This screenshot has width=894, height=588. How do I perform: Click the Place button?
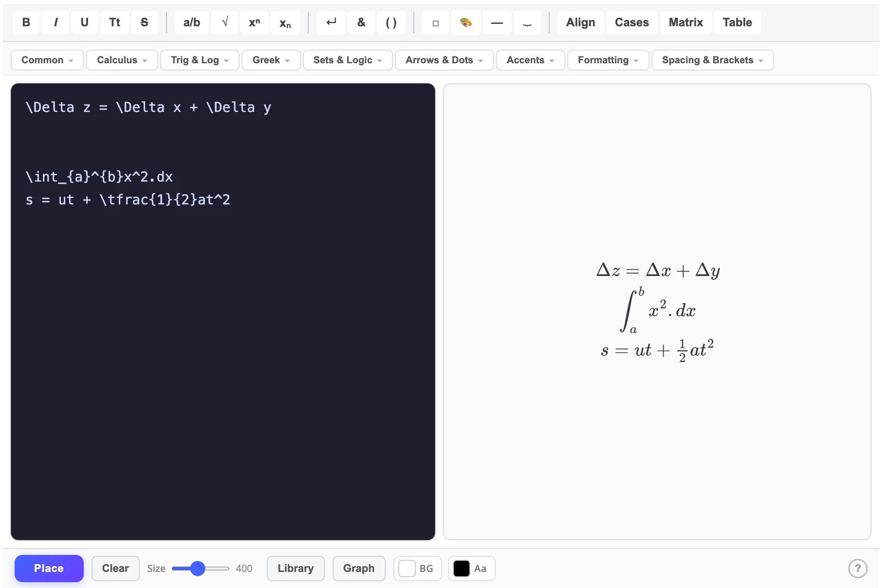(x=49, y=569)
